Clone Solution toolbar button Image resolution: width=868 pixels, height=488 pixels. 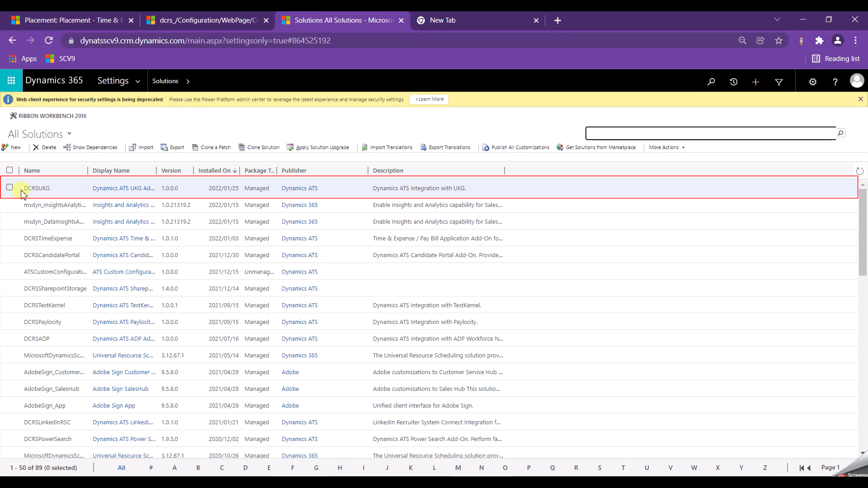[x=259, y=147]
